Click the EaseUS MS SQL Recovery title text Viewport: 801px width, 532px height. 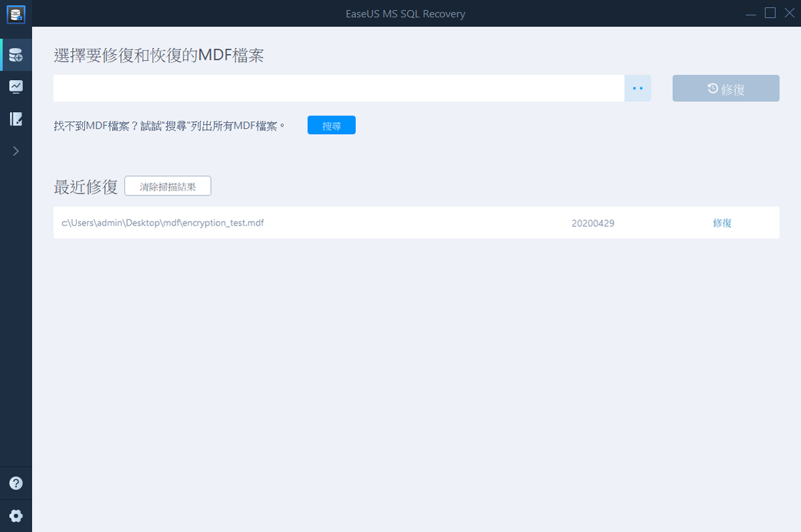click(405, 13)
